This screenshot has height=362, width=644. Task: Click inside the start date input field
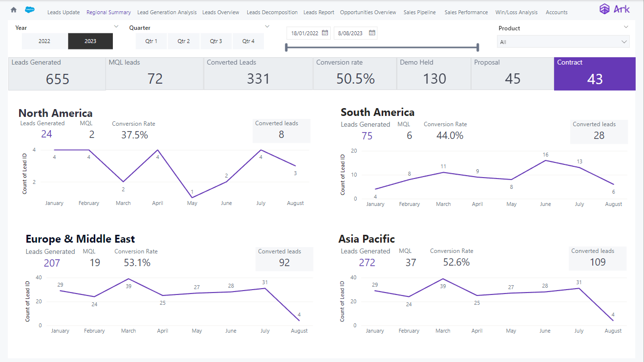click(x=305, y=33)
